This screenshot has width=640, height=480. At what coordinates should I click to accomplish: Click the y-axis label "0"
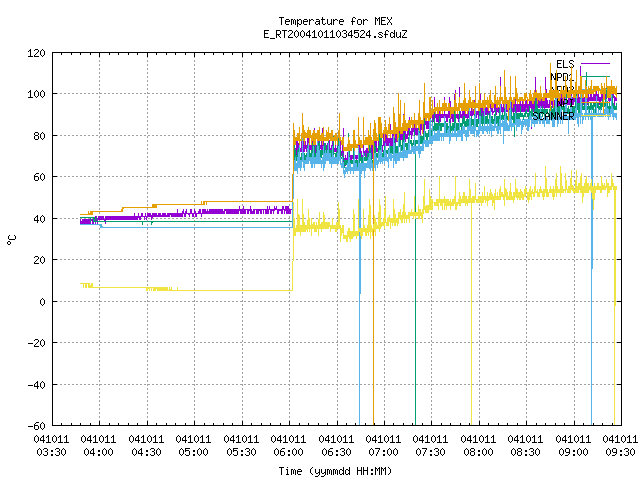[x=42, y=302]
